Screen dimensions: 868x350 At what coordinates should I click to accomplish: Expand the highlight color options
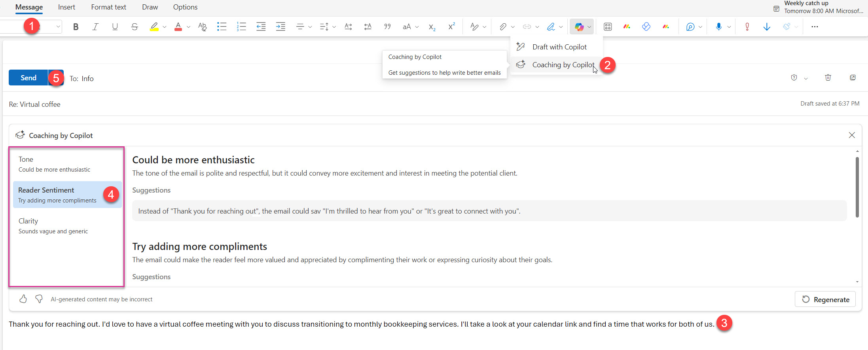coord(165,27)
